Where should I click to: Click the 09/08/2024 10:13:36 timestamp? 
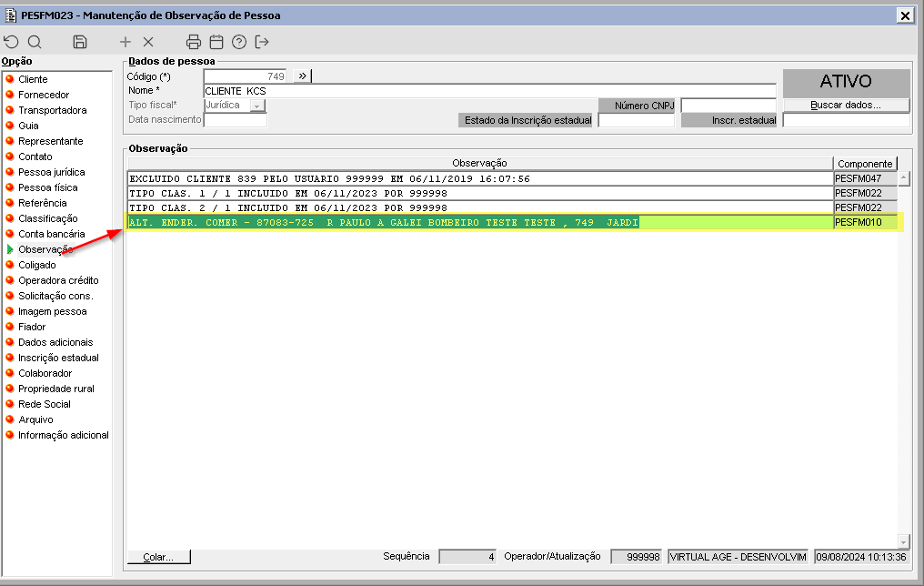[861, 557]
